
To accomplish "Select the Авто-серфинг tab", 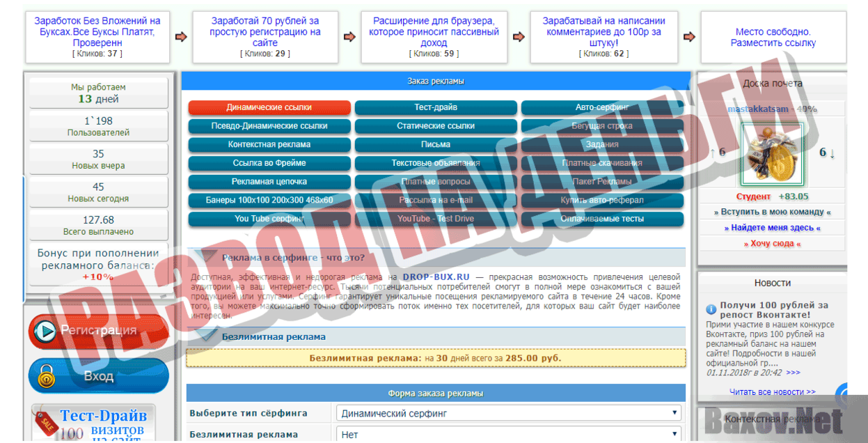I will [x=602, y=108].
